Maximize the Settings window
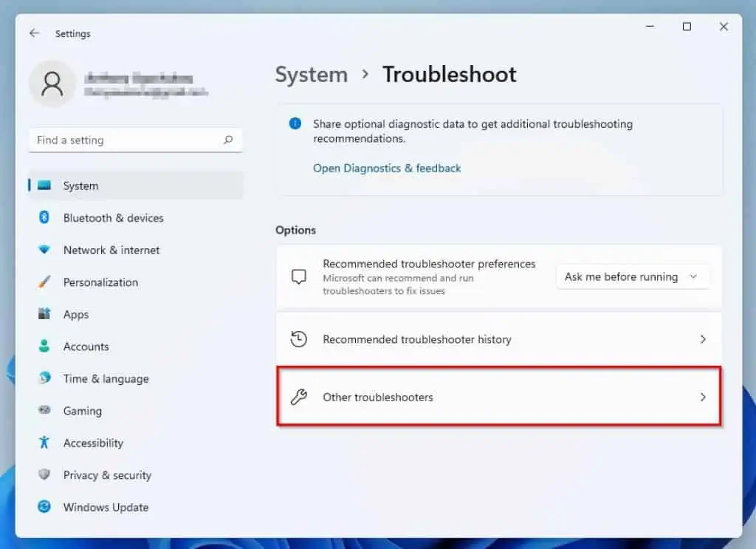Viewport: 756px width, 549px height. coord(687,27)
